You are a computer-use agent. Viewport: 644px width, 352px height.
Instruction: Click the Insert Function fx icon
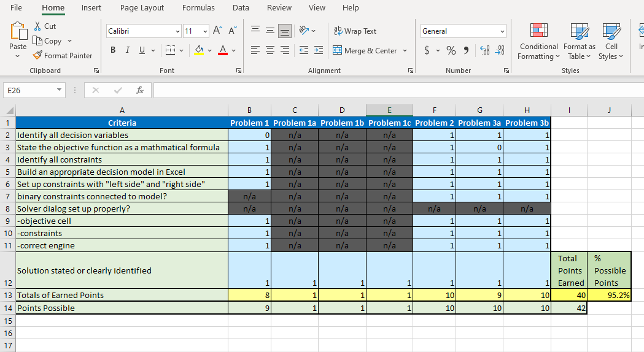tap(139, 90)
